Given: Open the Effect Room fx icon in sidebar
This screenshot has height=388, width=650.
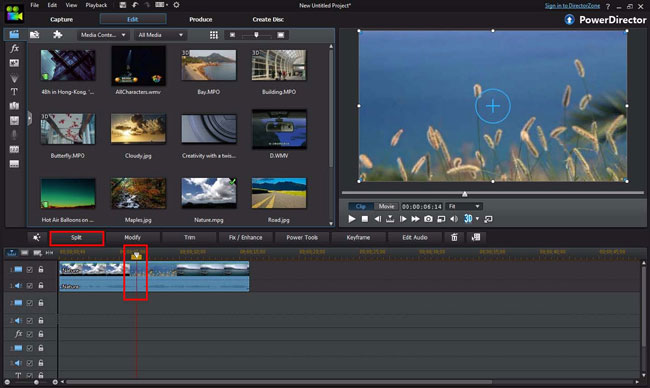Looking at the screenshot, I should pyautogui.click(x=14, y=48).
